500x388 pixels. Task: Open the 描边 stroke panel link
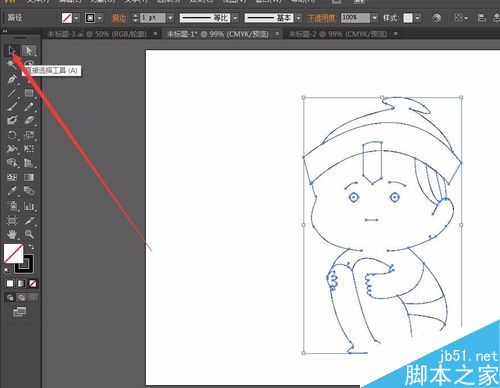click(x=119, y=18)
